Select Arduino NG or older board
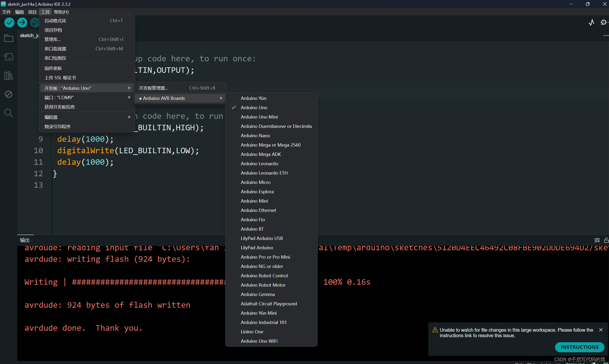The image size is (609, 364). (271, 266)
